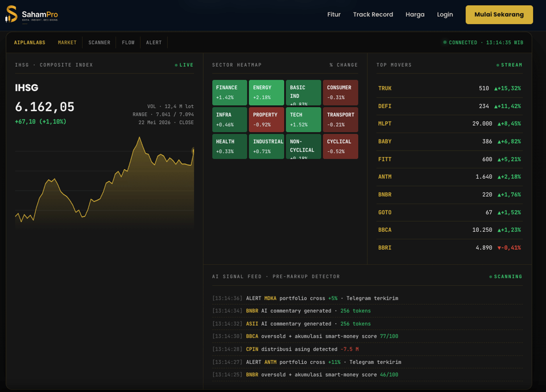Select the INFRA +0.46% heatmap tile
The height and width of the screenshot is (392, 546).
(x=230, y=120)
